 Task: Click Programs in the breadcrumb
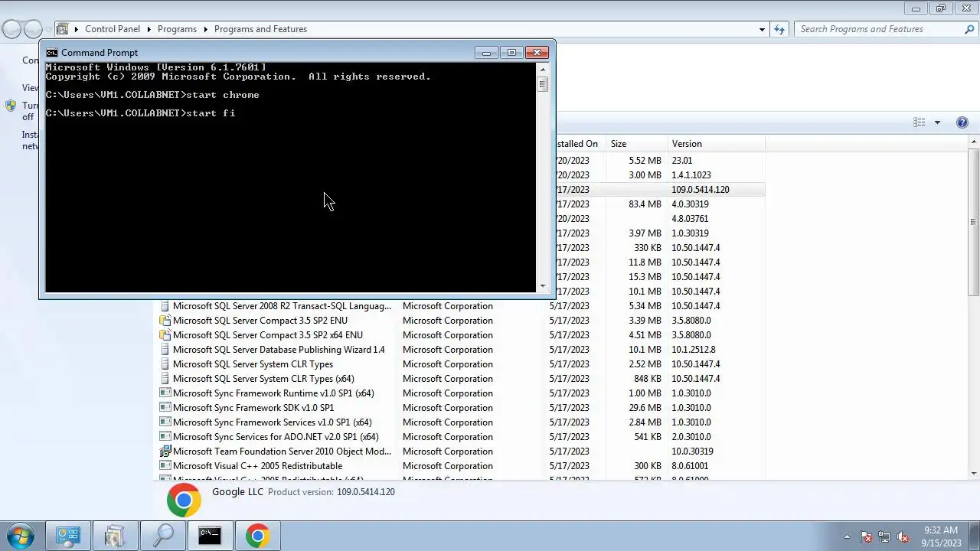tap(177, 29)
